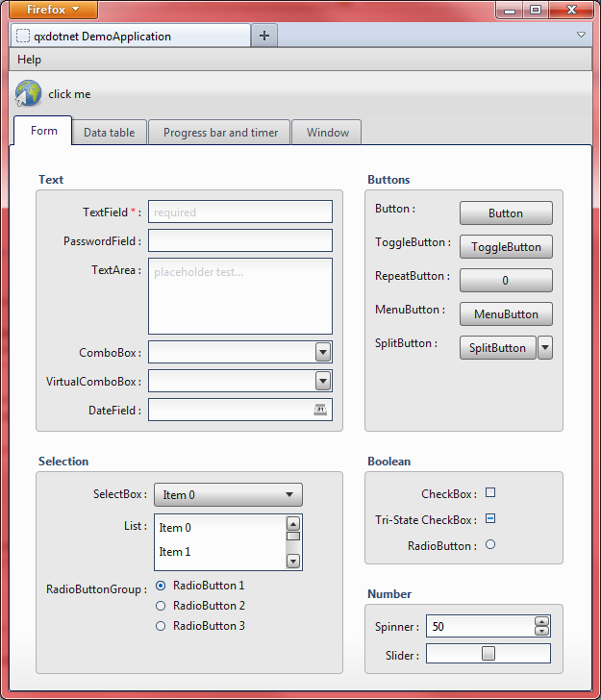Click the List scrollbar up arrow

coord(293,523)
